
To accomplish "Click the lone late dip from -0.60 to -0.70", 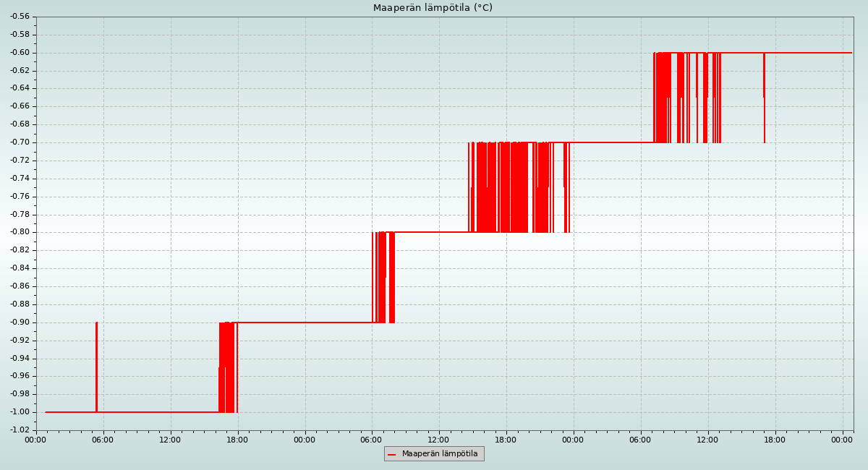I will coord(764,108).
